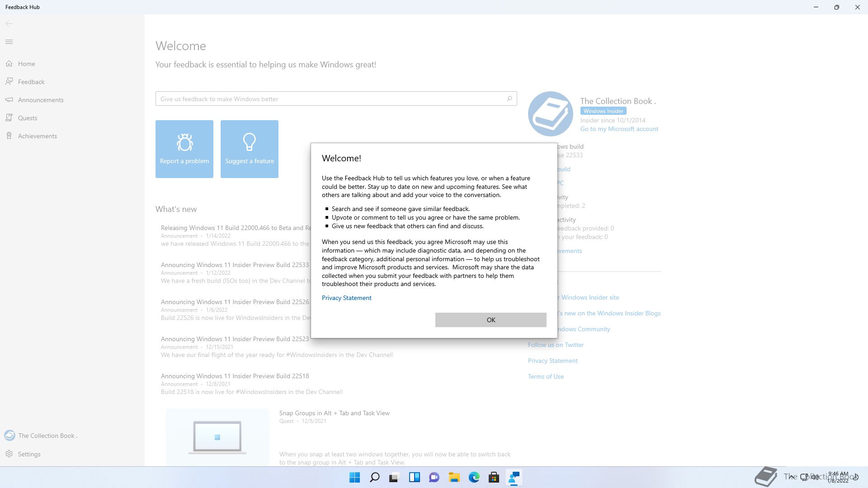Viewport: 868px width, 488px height.
Task: Open Widgets from taskbar
Action: click(x=414, y=477)
